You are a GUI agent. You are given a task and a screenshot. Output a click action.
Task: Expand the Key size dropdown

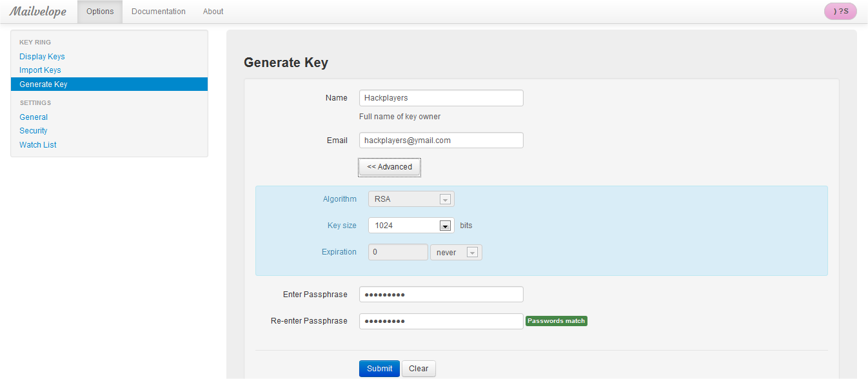click(x=411, y=226)
